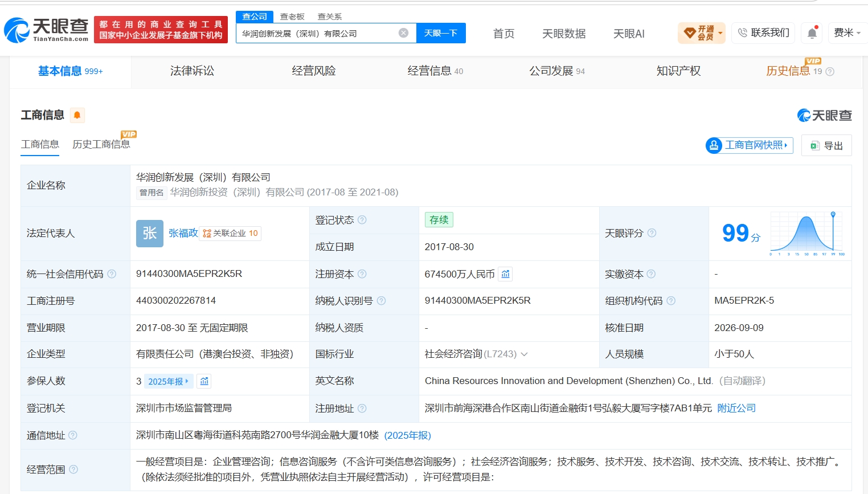Open 天眼数据 in top navigation
868x494 pixels.
coord(564,34)
